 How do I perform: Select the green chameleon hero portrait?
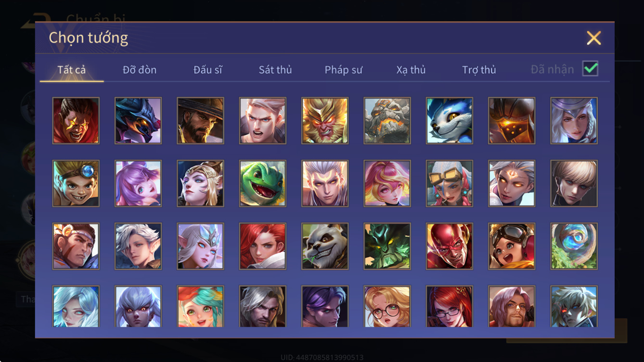point(263,183)
